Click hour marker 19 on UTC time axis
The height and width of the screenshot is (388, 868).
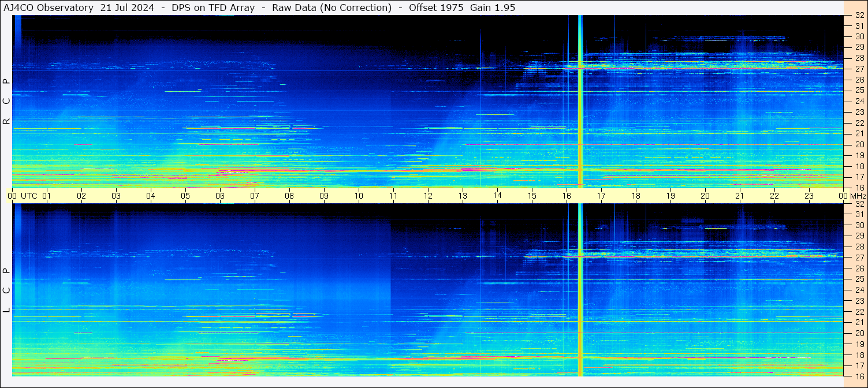[x=670, y=196]
